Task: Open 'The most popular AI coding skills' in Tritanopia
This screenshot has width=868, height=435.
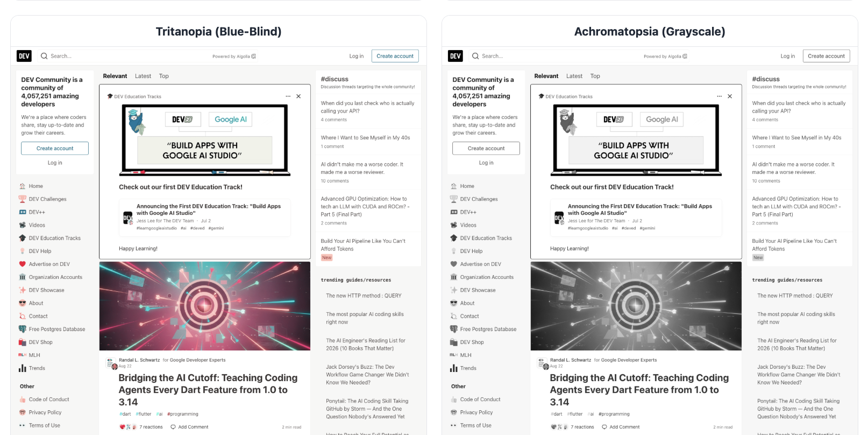Action: pyautogui.click(x=365, y=318)
